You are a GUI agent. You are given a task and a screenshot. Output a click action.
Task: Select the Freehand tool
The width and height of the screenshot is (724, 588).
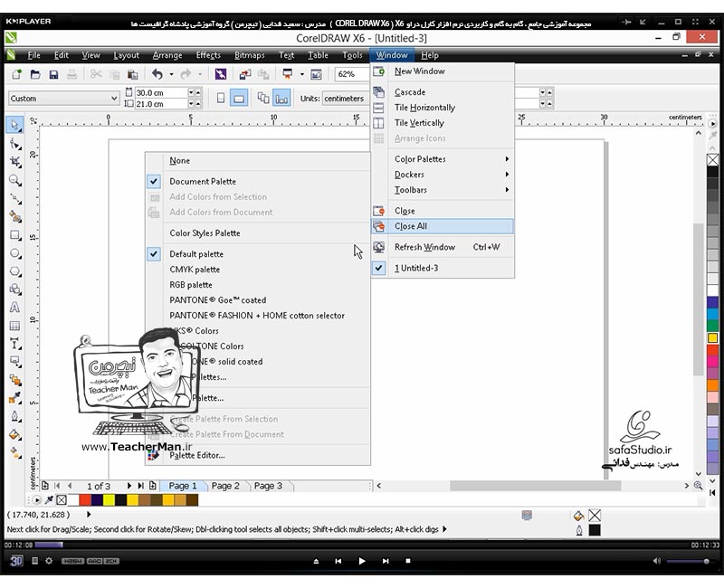14,199
